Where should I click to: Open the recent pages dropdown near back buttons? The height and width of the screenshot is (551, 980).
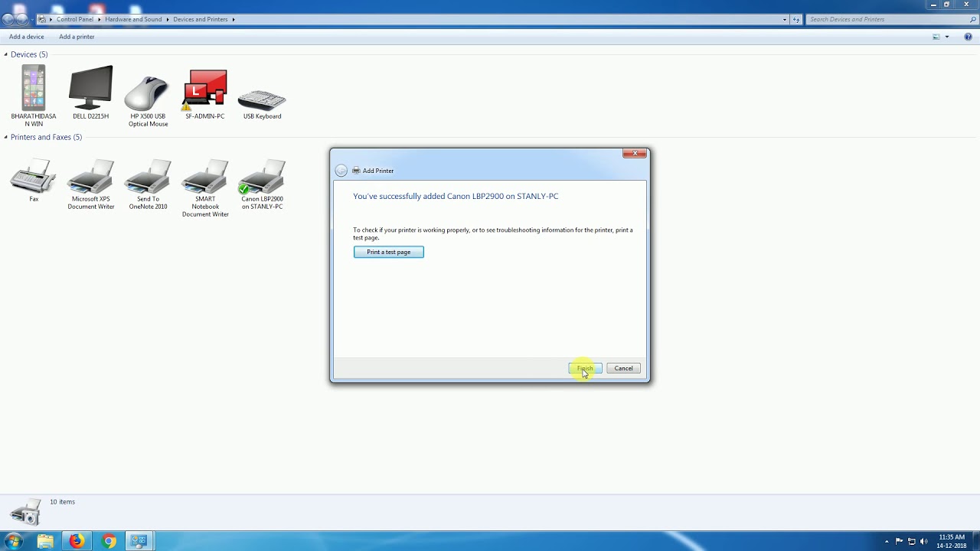click(x=32, y=19)
